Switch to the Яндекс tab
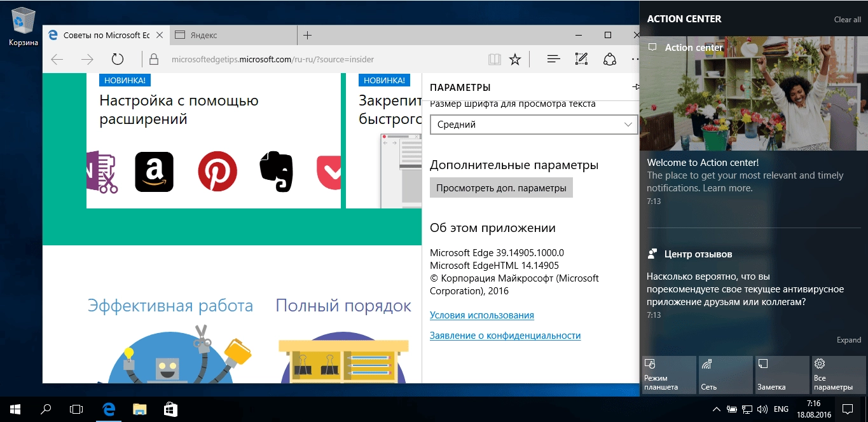Screen dimensions: 868x422 [x=232, y=35]
